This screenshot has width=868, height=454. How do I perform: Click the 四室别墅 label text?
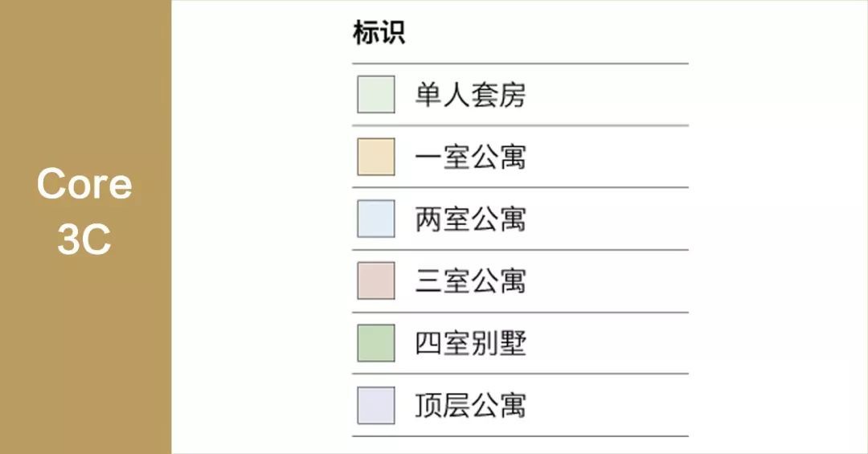(470, 344)
